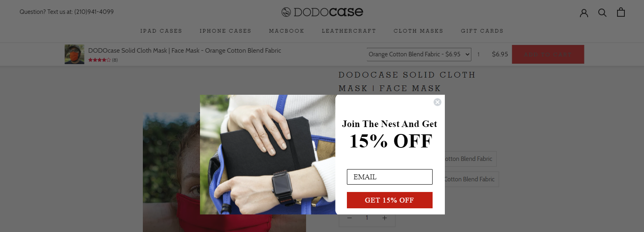Close the 15% OFF popup
The height and width of the screenshot is (232, 644).
[x=437, y=102]
